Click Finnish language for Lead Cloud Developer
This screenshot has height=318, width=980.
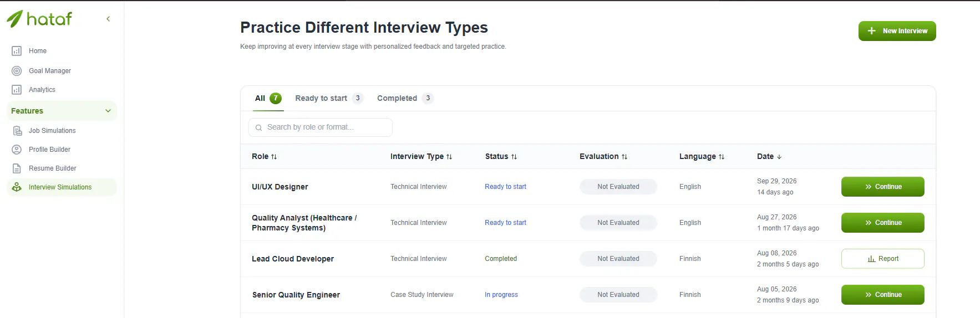[x=690, y=259]
